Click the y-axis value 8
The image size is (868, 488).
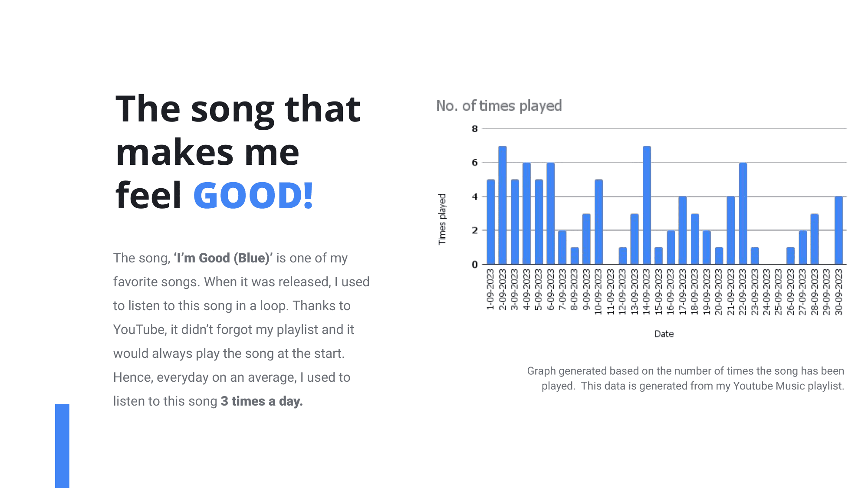pos(475,129)
